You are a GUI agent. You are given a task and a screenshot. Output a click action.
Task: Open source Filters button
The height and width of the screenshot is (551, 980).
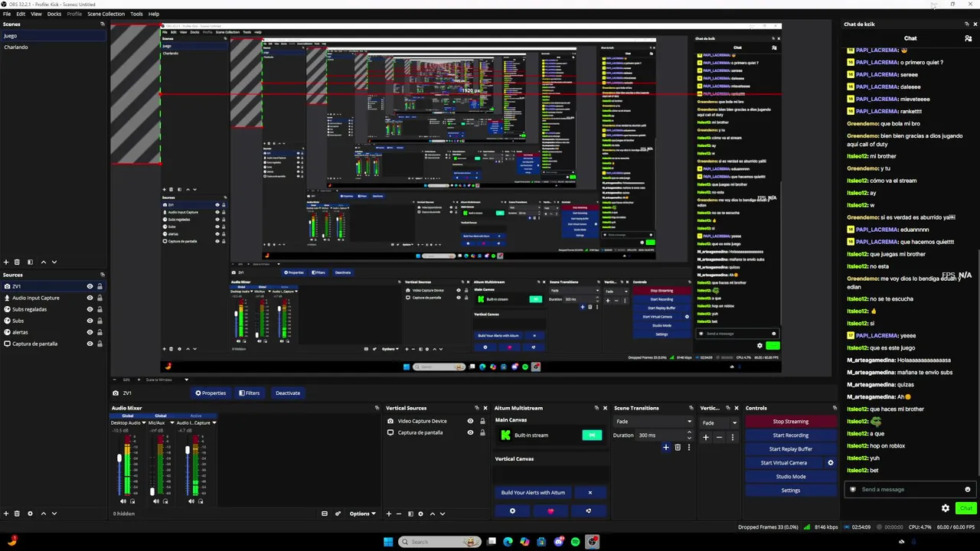pos(250,393)
